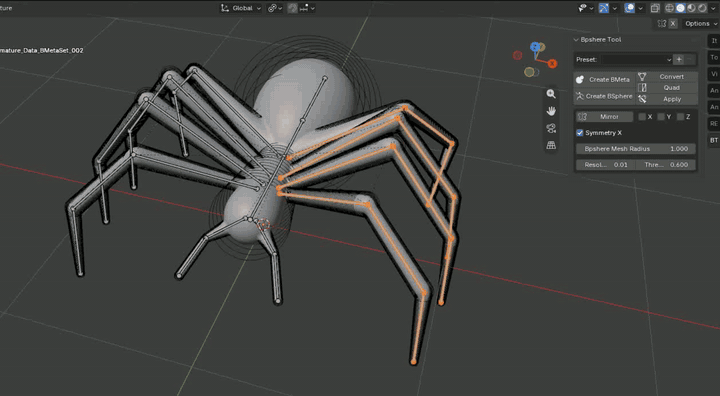The height and width of the screenshot is (396, 720).
Task: Open the snapping options dropdown
Action: 307,8
